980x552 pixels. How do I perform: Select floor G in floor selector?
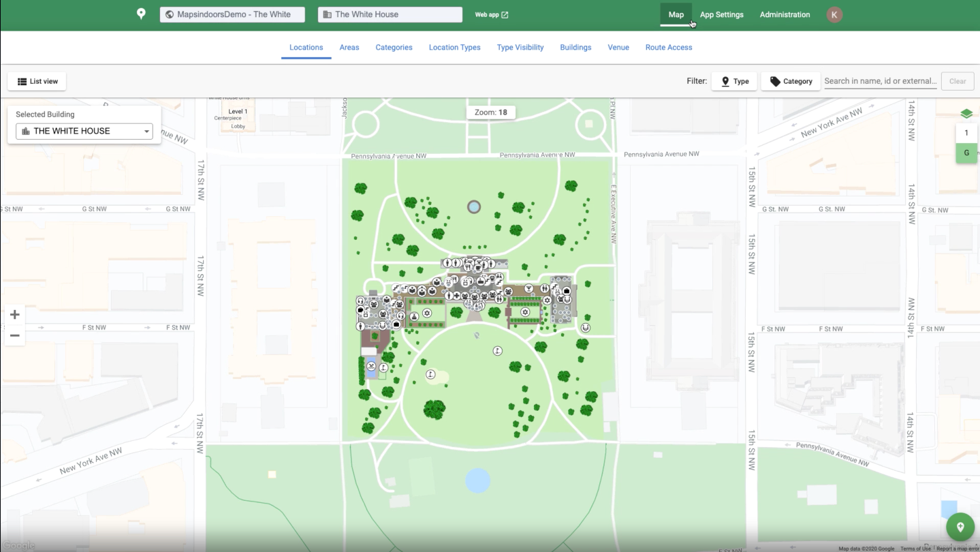pos(966,153)
